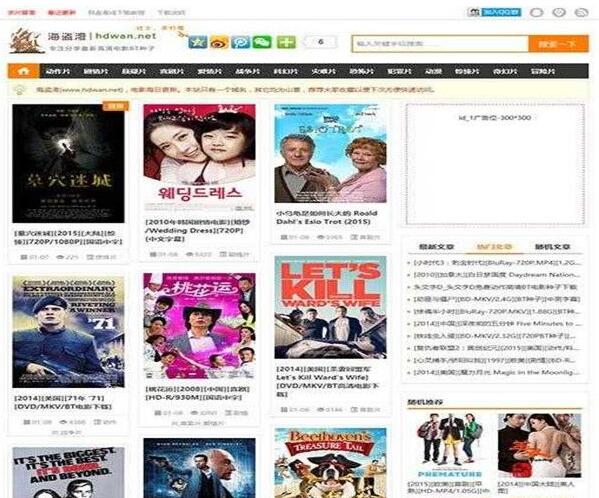Click the orange search button
The width and height of the screenshot is (599, 498).
(558, 44)
